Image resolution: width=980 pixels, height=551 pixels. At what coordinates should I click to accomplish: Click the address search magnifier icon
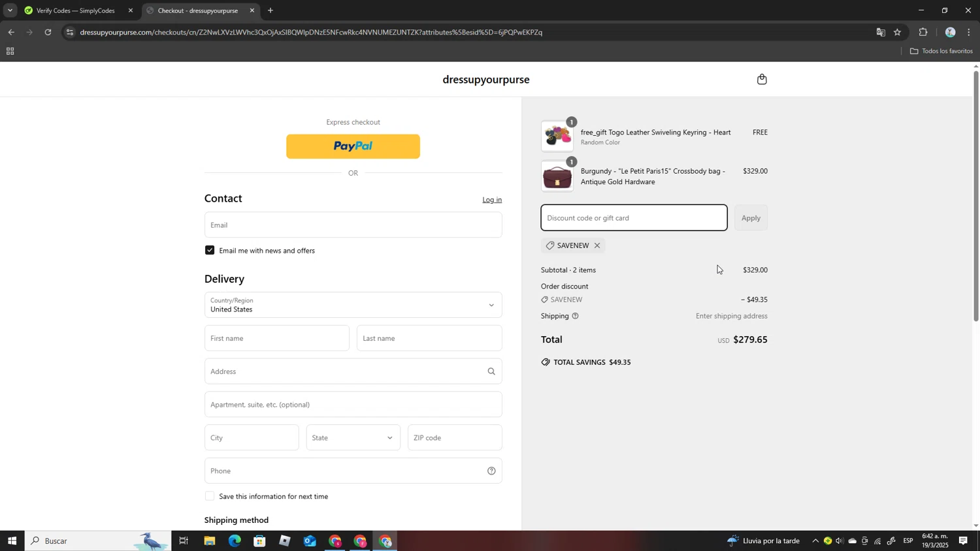[x=491, y=371]
